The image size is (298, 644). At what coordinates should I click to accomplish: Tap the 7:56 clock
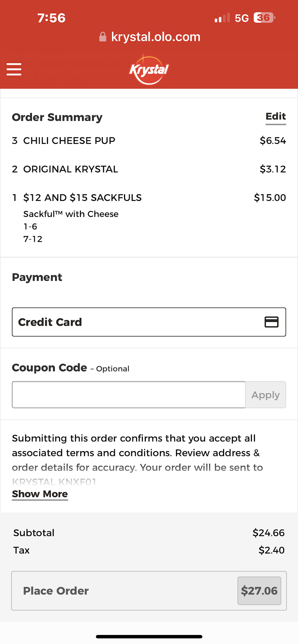point(51,18)
